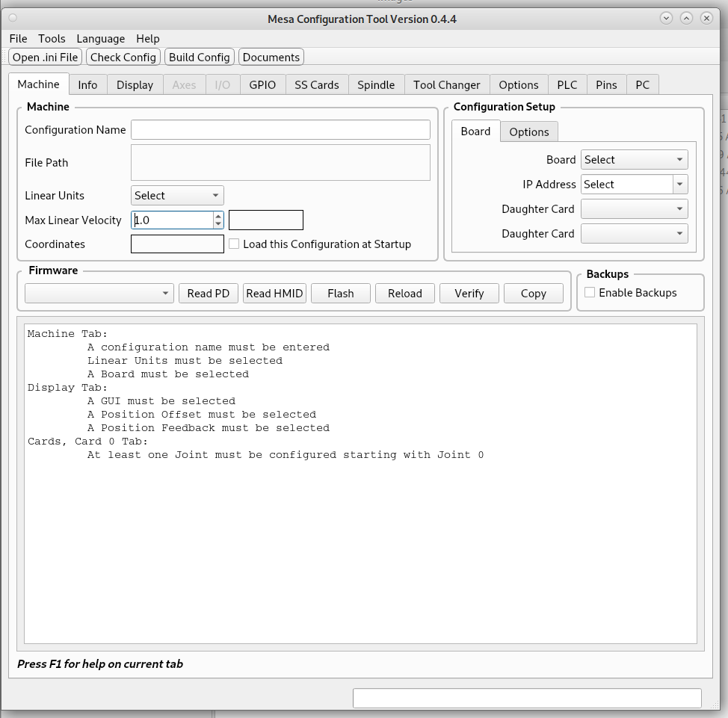Decrease Max Linear Velocity with down arrow
Screen dimensions: 728x718
218,224
